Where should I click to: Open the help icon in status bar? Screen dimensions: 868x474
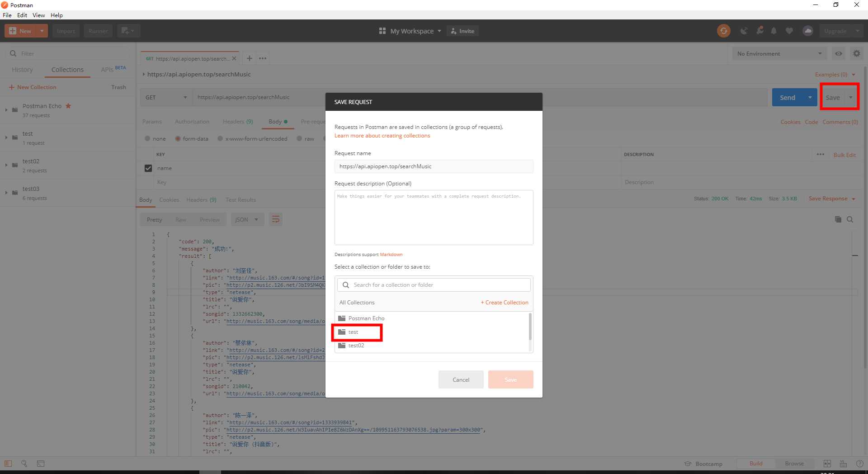pos(860,464)
